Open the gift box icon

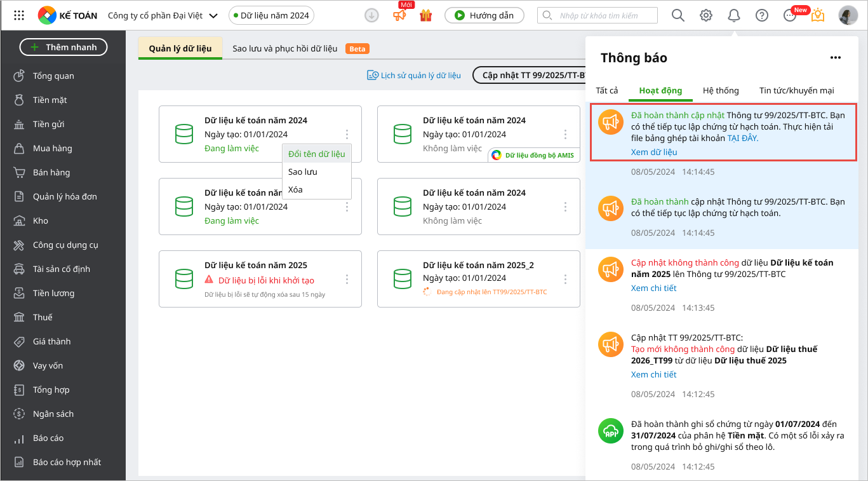click(425, 15)
